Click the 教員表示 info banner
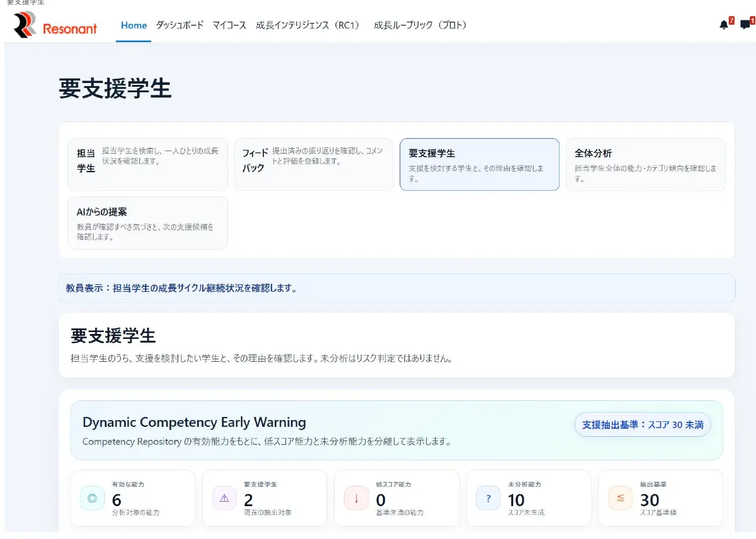The width and height of the screenshot is (756, 539). (397, 288)
